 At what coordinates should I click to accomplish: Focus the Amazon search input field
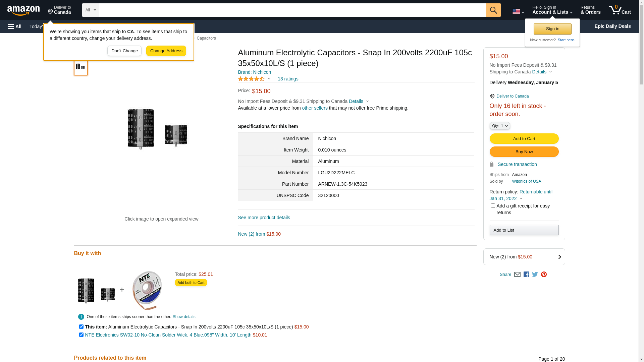tap(292, 10)
